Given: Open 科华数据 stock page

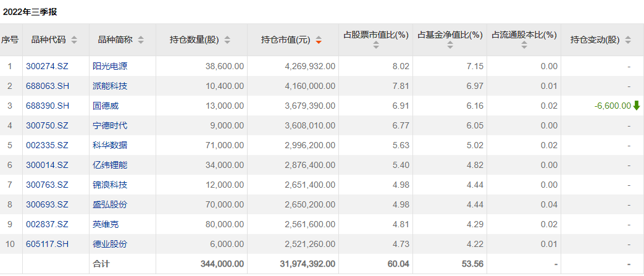Looking at the screenshot, I should (110, 145).
